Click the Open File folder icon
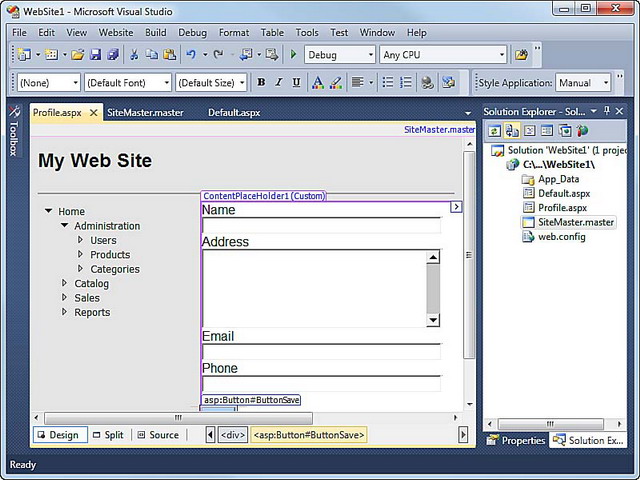This screenshot has height=480, width=640. point(78,54)
